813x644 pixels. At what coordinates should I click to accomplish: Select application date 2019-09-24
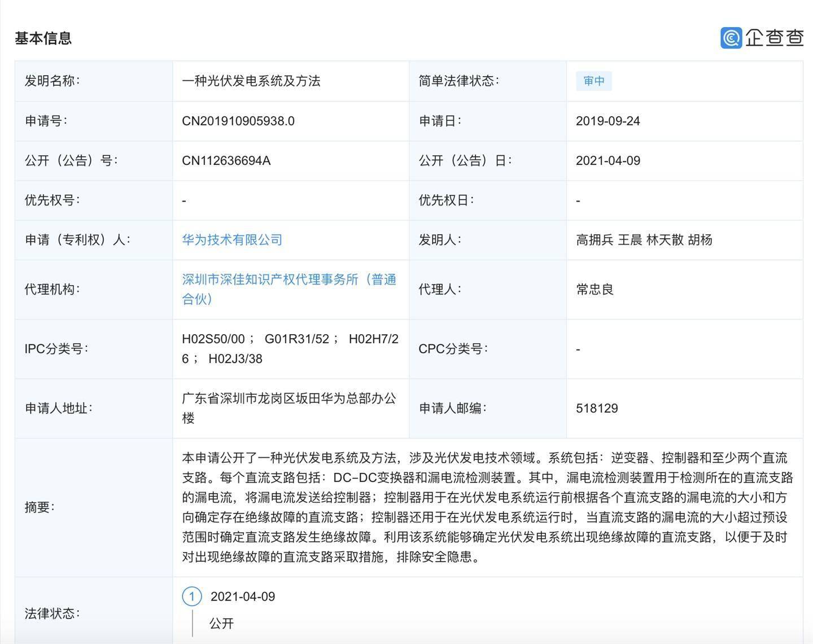click(x=608, y=121)
